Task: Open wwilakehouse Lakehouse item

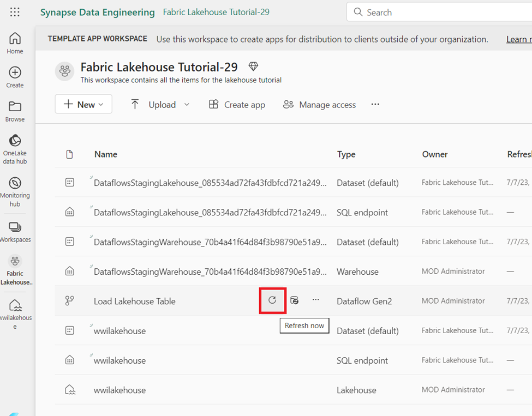Action: pos(119,390)
